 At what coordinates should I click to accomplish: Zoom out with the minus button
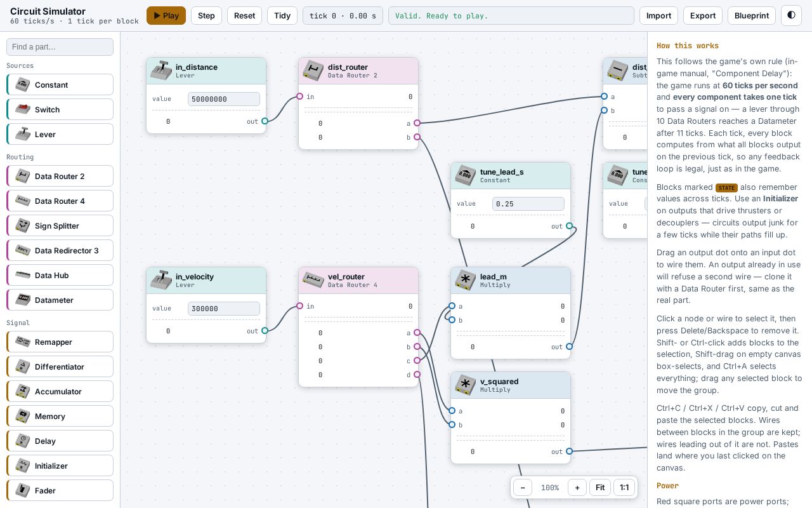(522, 488)
